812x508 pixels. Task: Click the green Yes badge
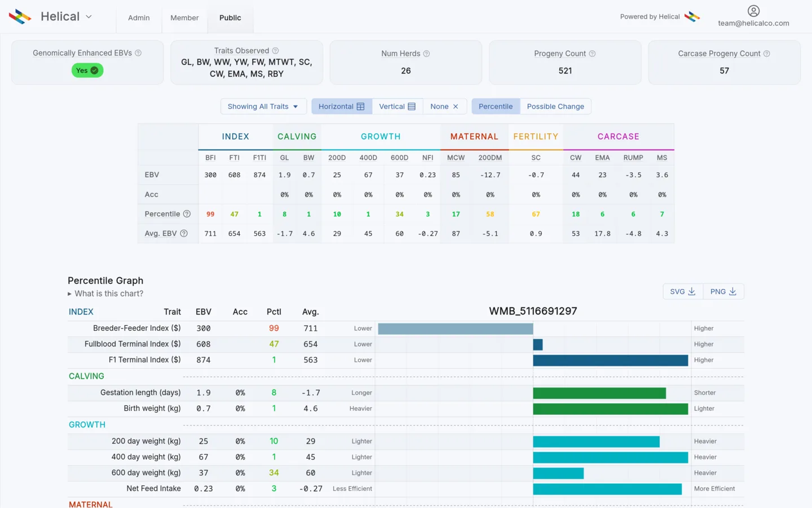pos(87,71)
